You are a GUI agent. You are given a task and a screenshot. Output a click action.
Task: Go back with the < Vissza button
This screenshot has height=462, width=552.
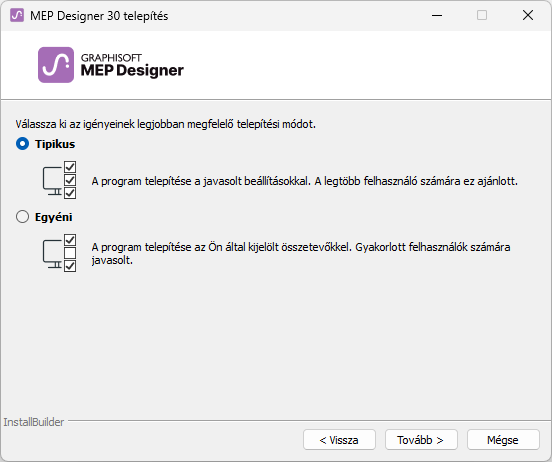(x=339, y=439)
